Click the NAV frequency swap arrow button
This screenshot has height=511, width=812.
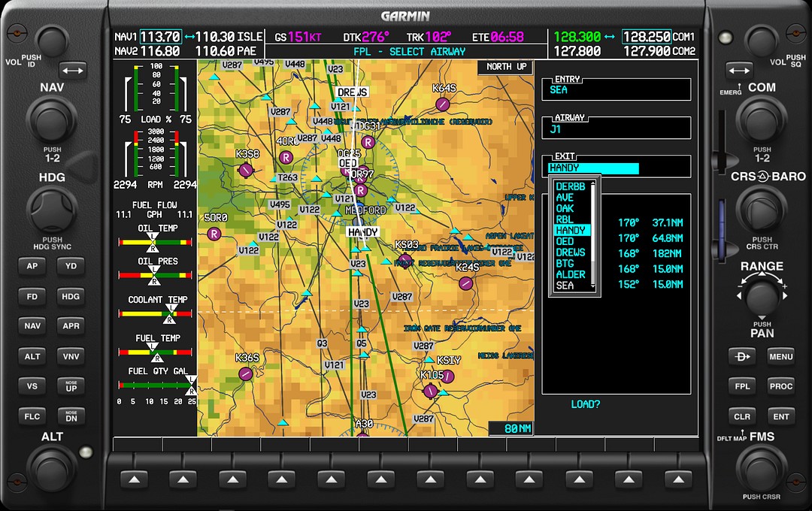click(x=72, y=71)
